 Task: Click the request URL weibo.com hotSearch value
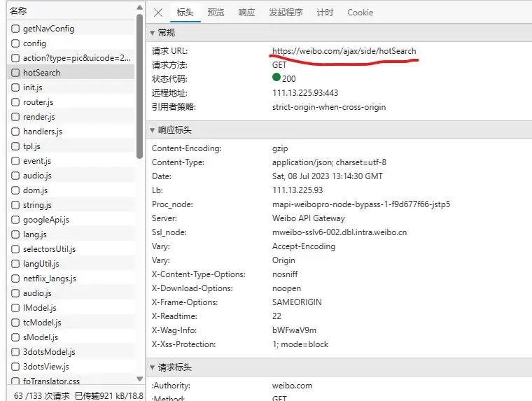(x=344, y=51)
